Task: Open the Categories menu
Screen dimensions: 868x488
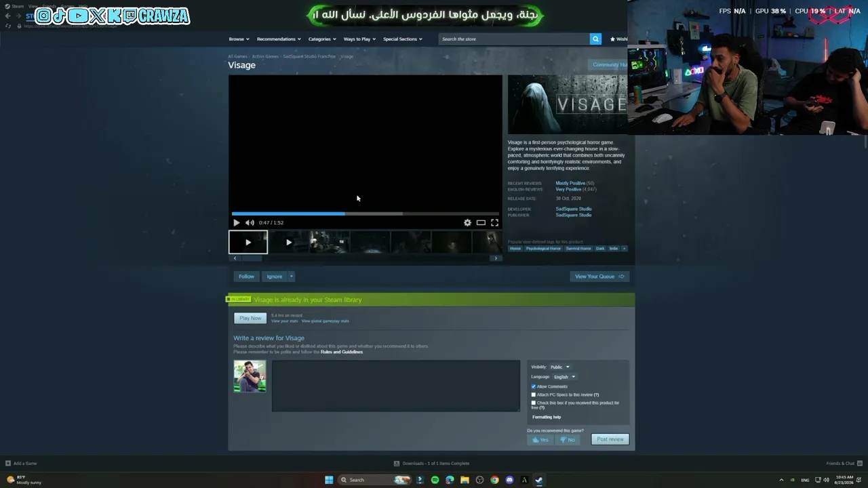Action: [x=322, y=39]
